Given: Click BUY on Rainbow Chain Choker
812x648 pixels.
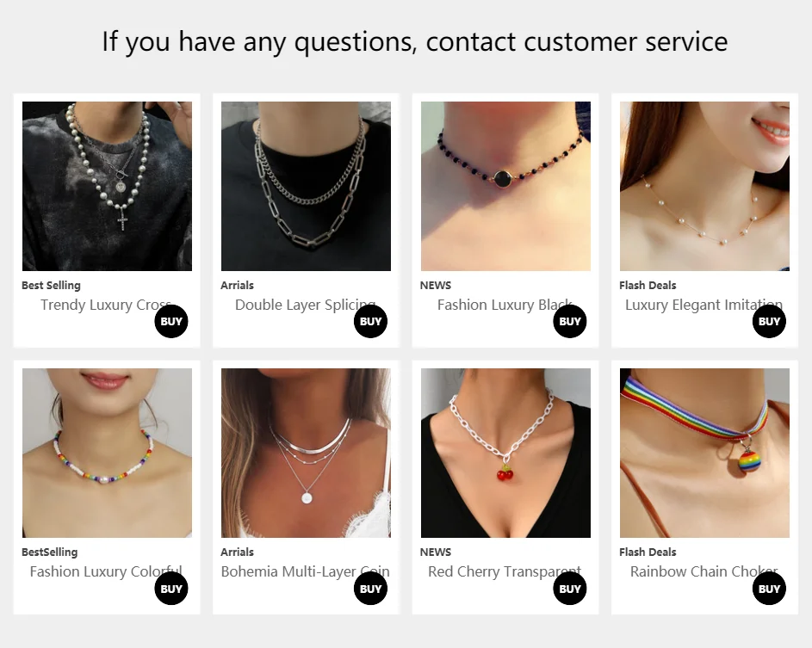Looking at the screenshot, I should [770, 589].
